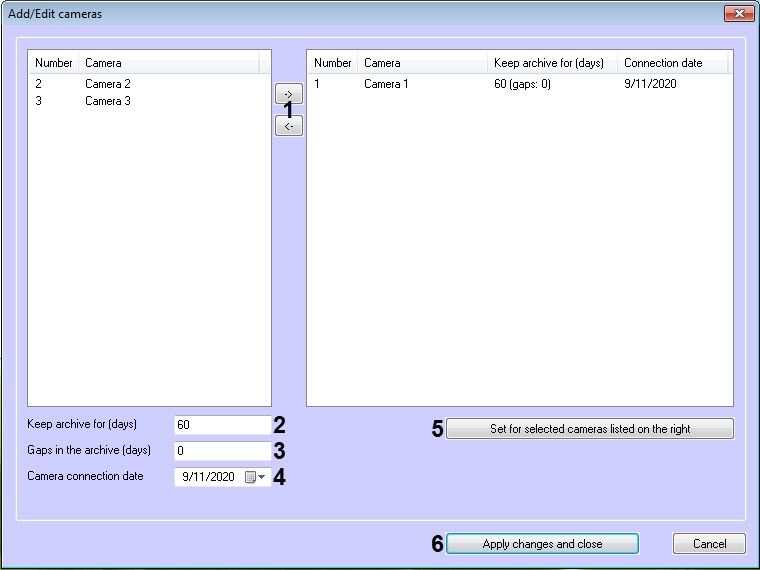Sort by Connection date column header
The height and width of the screenshot is (570, 760).
(671, 63)
